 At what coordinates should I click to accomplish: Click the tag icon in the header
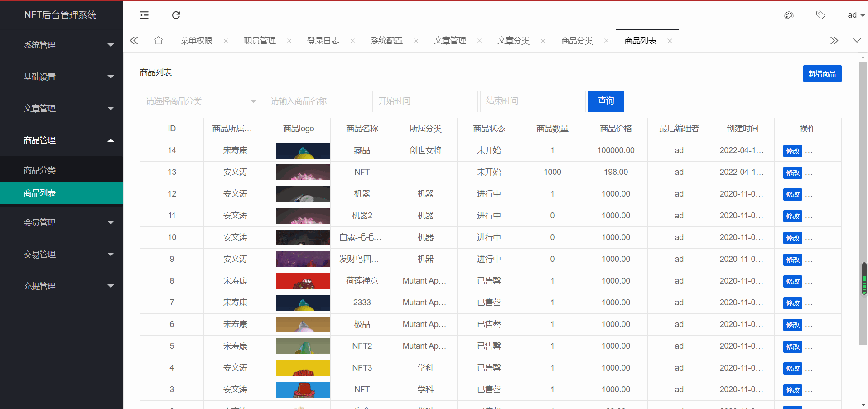pos(820,15)
